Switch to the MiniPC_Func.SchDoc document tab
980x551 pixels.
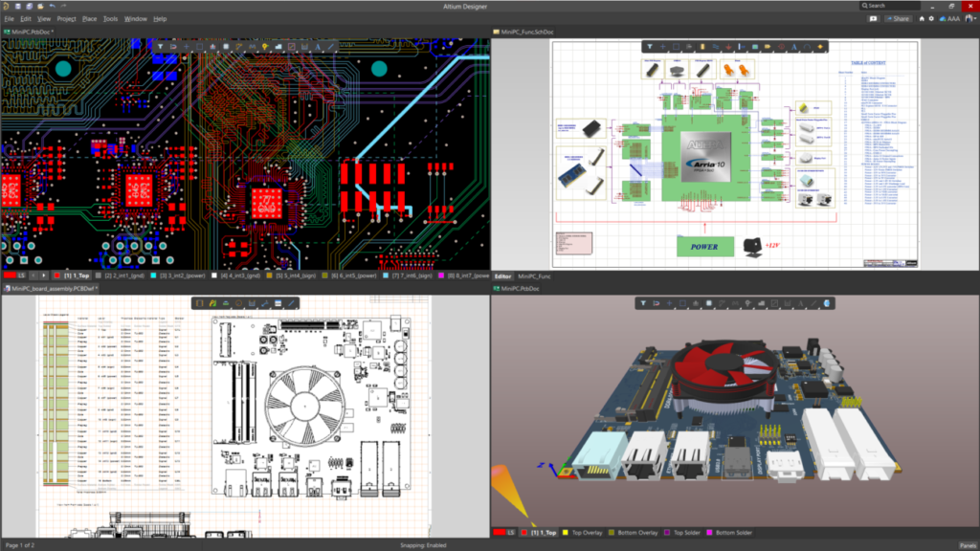coord(526,29)
